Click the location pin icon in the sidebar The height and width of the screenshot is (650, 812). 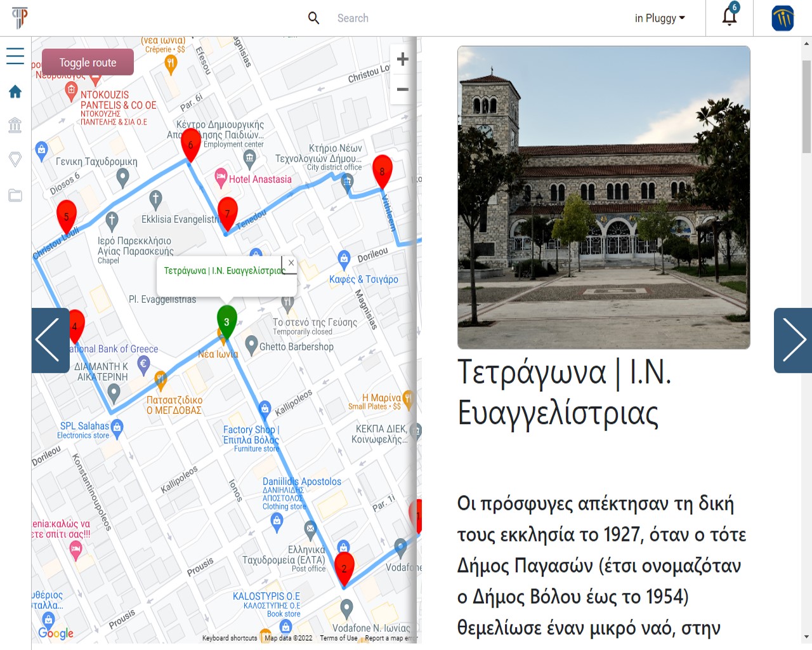coord(15,159)
